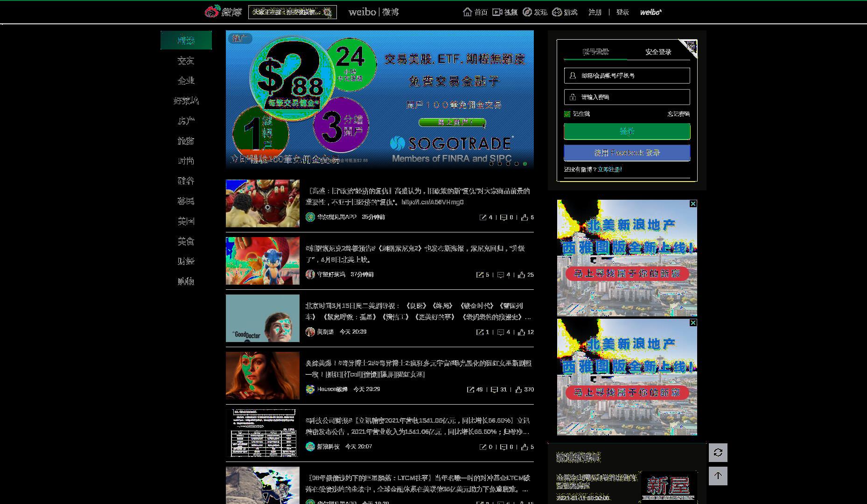Click the green 登录 button

coord(627,132)
